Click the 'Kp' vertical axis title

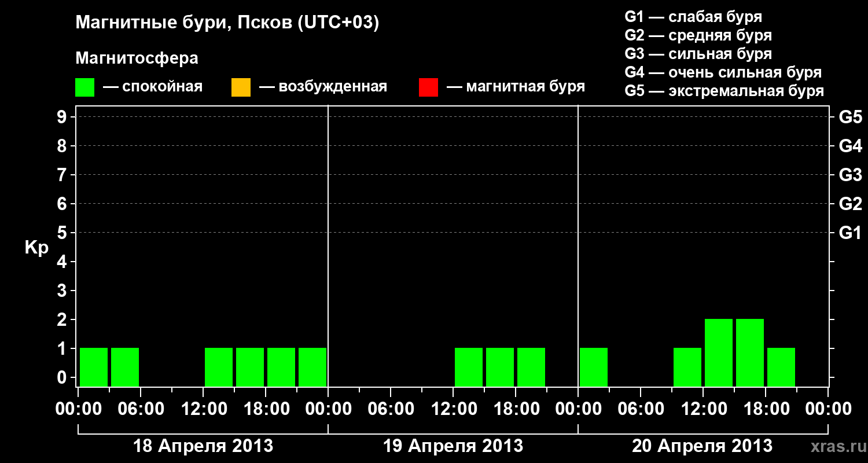coord(36,248)
